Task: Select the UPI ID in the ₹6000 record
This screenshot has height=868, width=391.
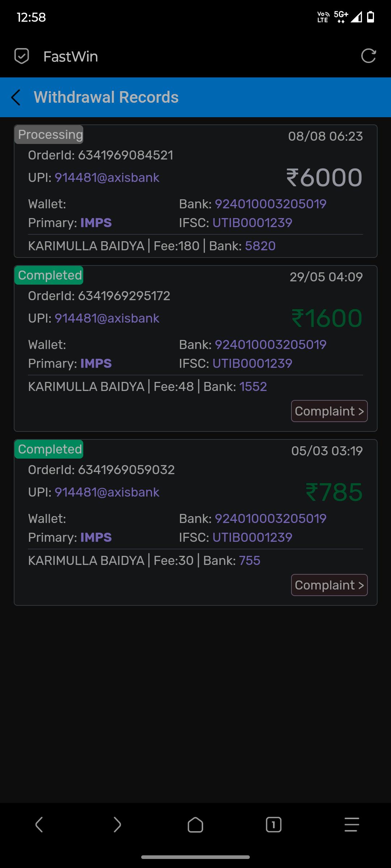Action: [x=107, y=178]
